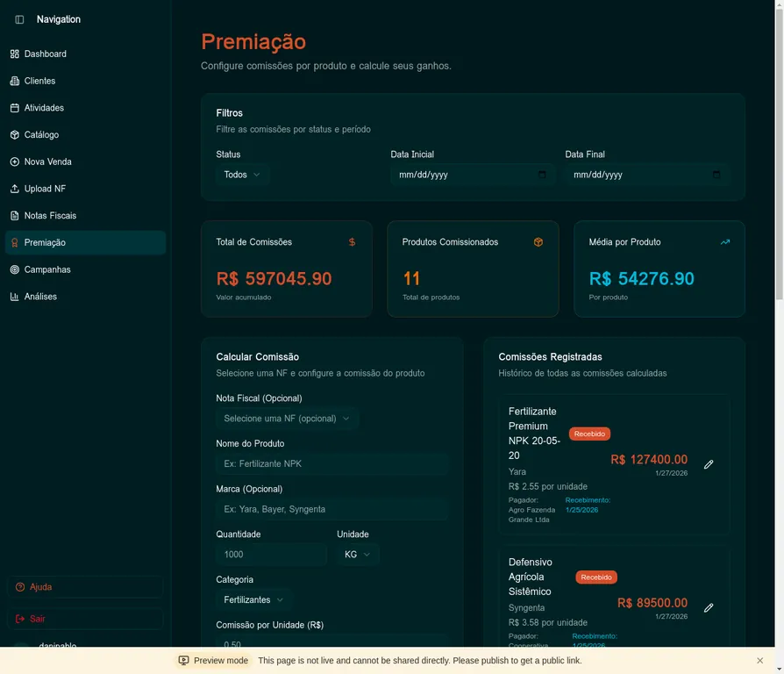784x674 pixels.
Task: Open Notas Fiscais from the sidebar
Action: tap(49, 215)
